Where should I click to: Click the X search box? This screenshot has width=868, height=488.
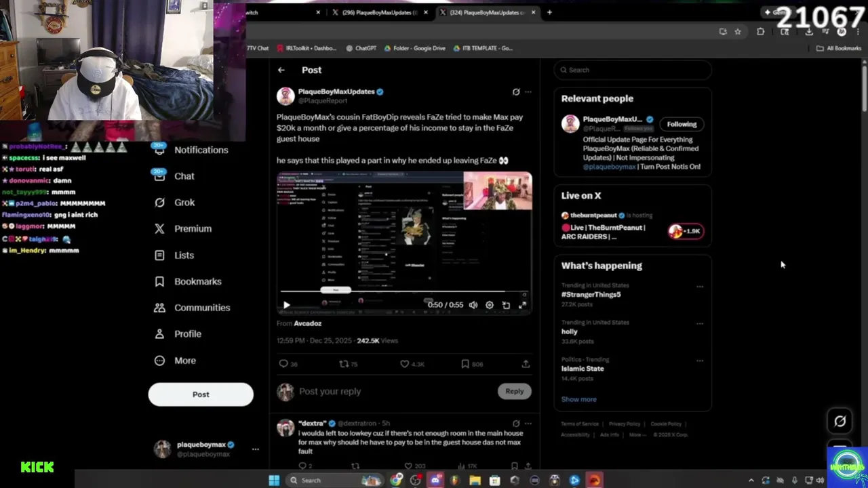(633, 70)
